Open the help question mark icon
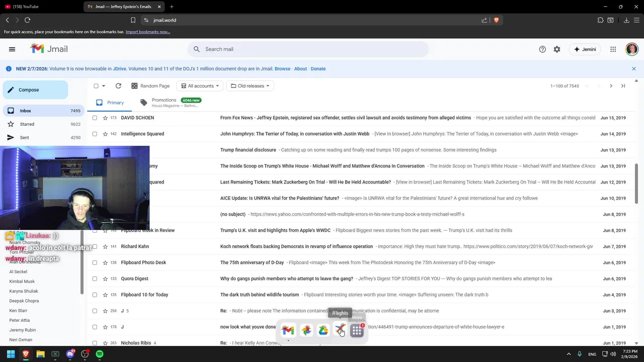This screenshot has width=644, height=362. point(542,49)
